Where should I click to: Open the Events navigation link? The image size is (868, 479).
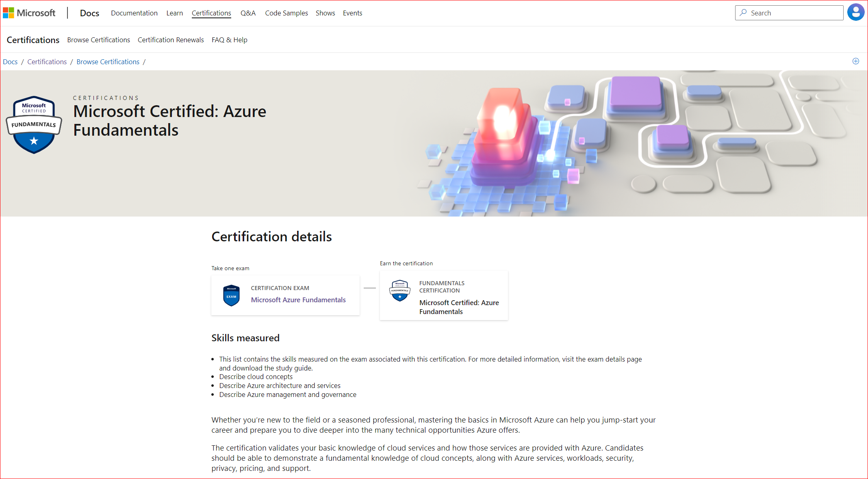[x=352, y=13]
